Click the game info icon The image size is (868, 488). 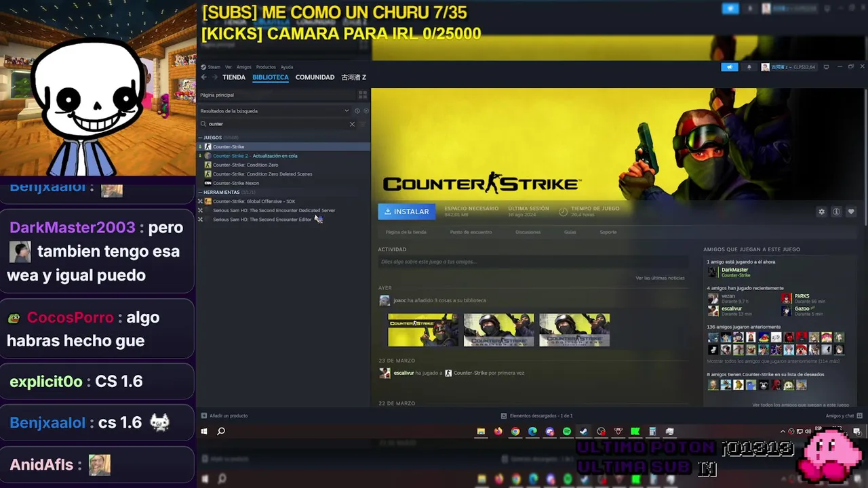point(836,211)
